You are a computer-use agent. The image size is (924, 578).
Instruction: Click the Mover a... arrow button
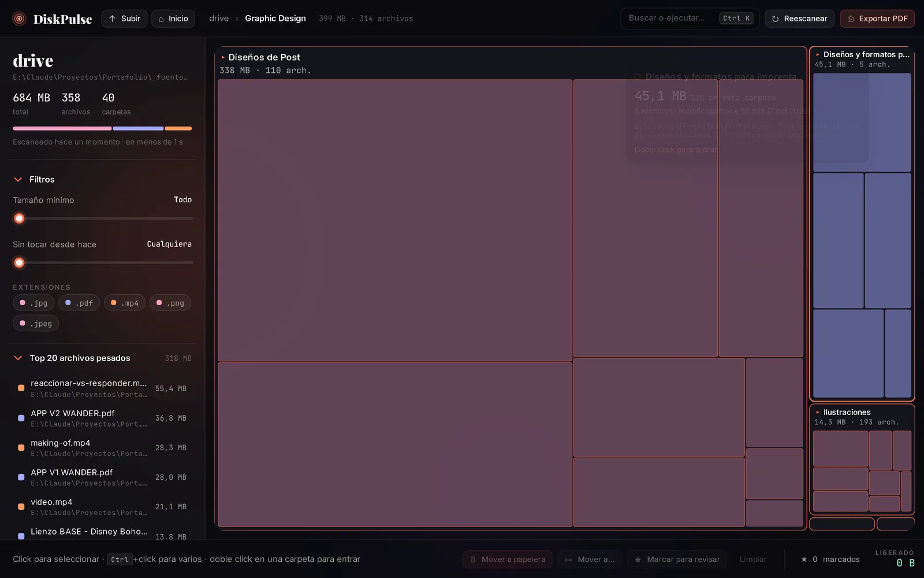pos(590,560)
